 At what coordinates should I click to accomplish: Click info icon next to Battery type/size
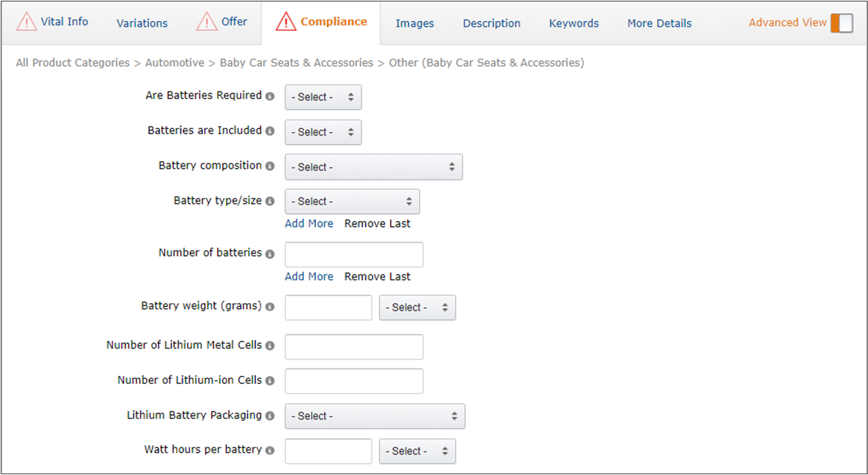269,201
